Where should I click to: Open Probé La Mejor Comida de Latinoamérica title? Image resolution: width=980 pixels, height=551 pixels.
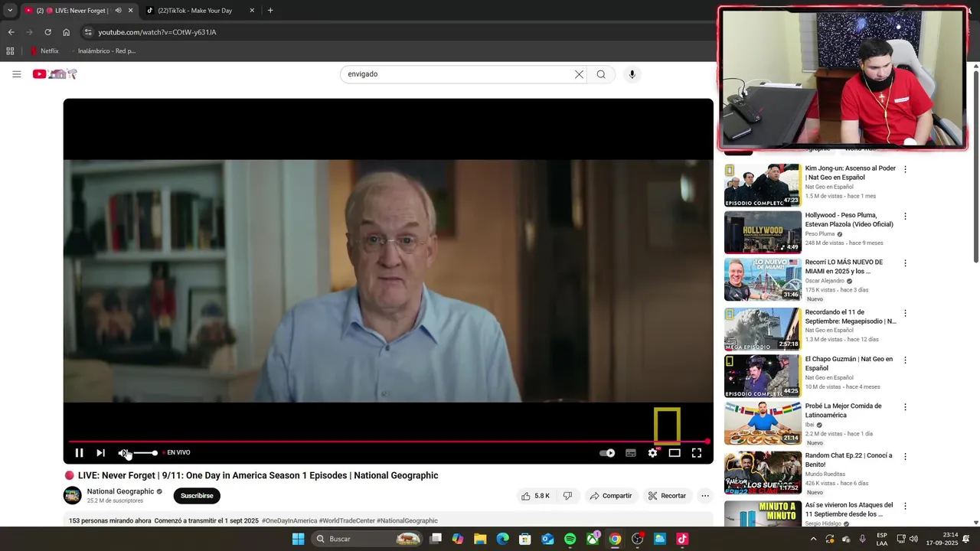click(843, 410)
